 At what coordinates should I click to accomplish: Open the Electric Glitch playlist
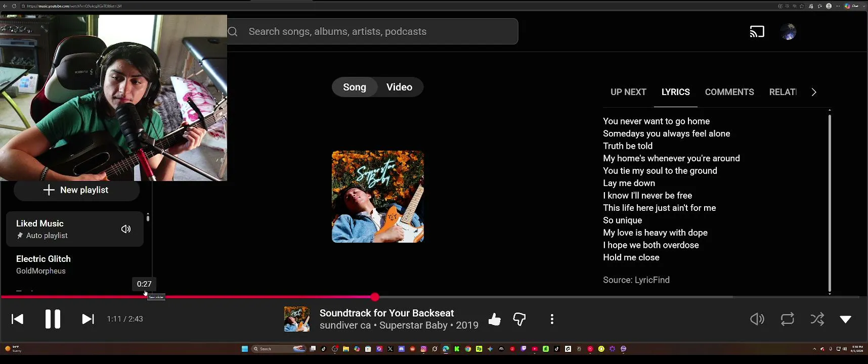(75, 264)
